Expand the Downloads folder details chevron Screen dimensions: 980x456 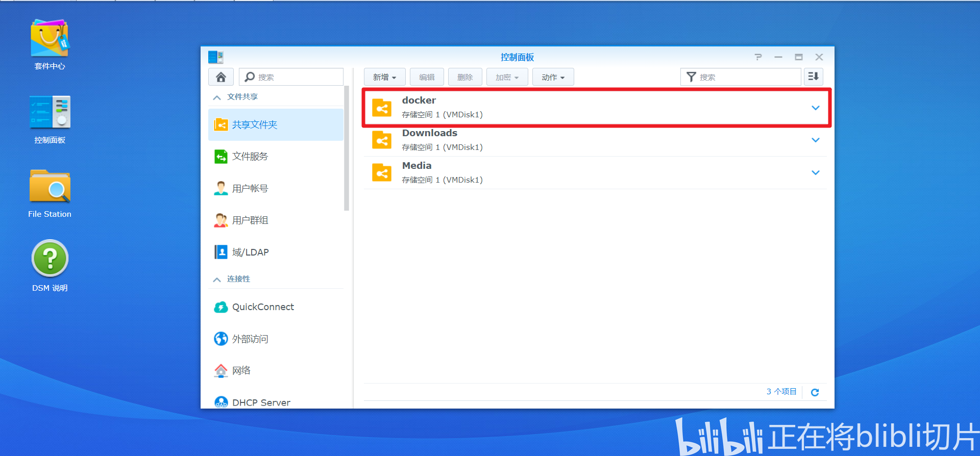[816, 140]
